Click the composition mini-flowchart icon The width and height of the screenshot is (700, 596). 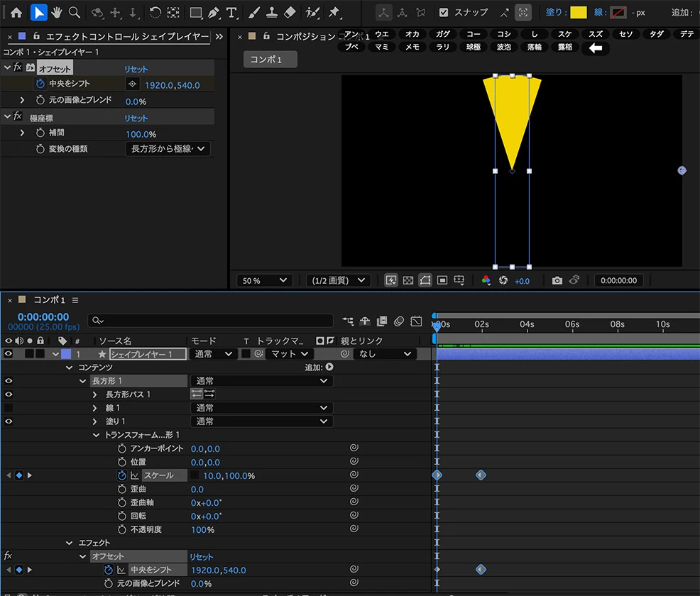[348, 321]
